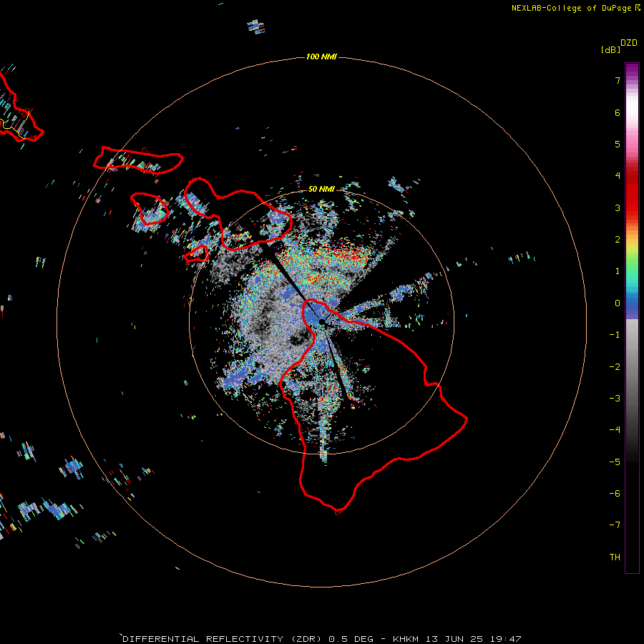Select the 5 dB scale tick label
This screenshot has height=644, width=644.
[x=618, y=144]
